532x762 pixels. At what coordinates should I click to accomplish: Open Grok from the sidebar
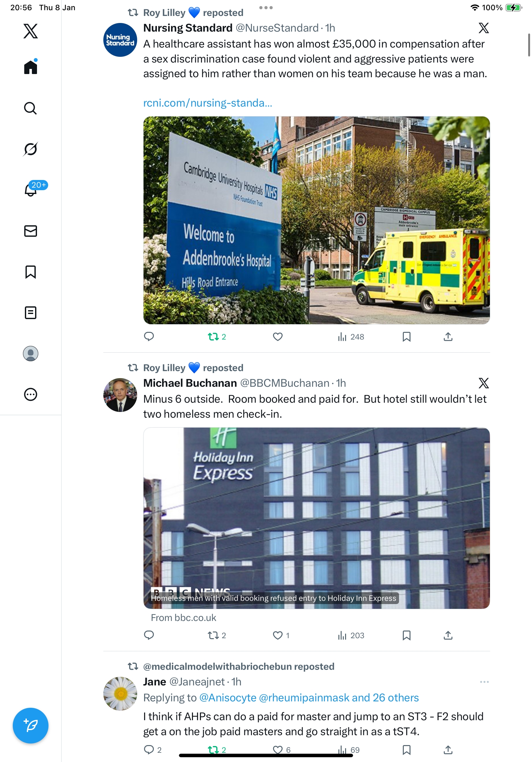31,149
